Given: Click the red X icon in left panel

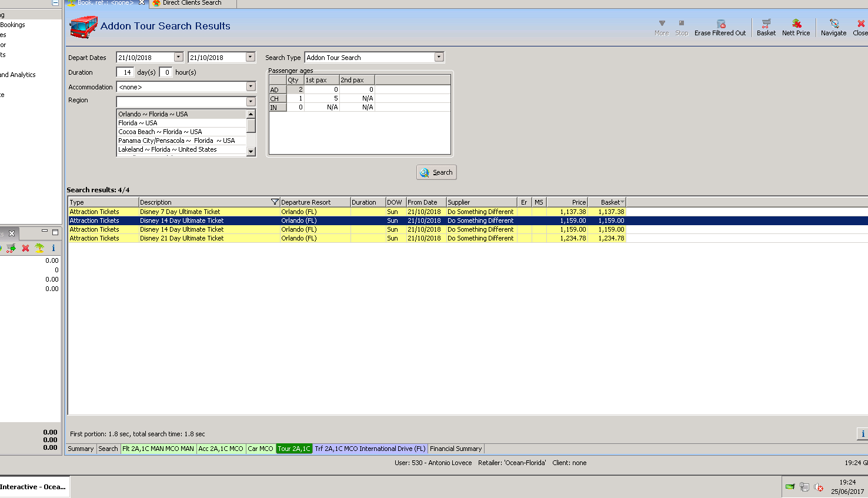Looking at the screenshot, I should coord(25,248).
